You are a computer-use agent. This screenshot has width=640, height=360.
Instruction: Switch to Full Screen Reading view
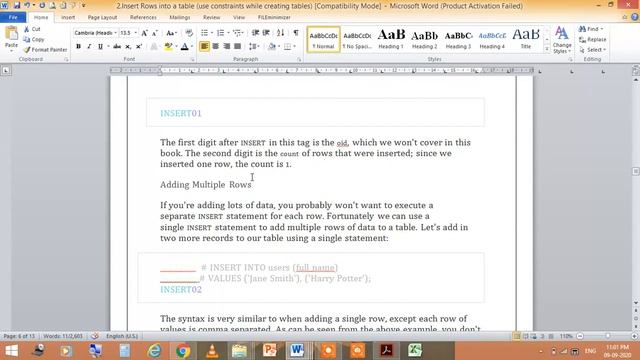pos(525,336)
